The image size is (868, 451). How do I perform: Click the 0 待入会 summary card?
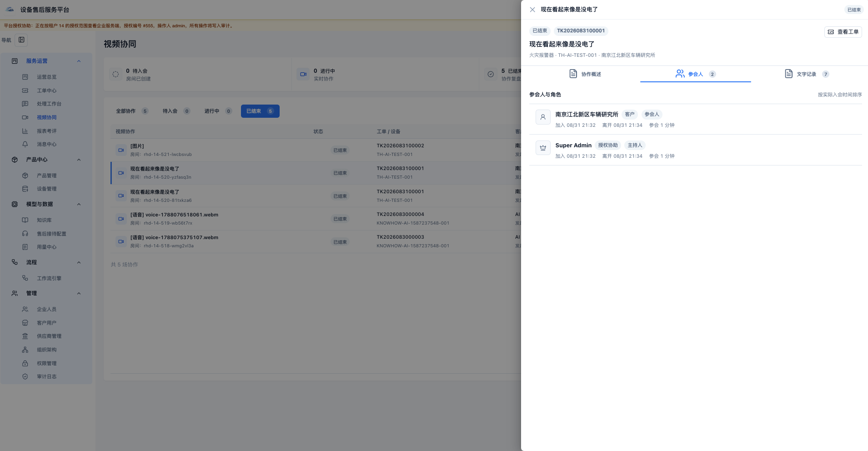[x=198, y=75]
